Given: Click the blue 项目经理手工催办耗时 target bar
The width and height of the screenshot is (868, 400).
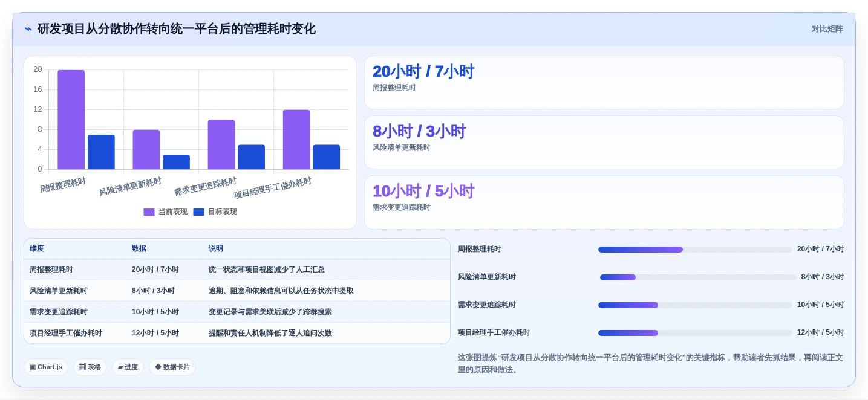Looking at the screenshot, I should pyautogui.click(x=326, y=157).
